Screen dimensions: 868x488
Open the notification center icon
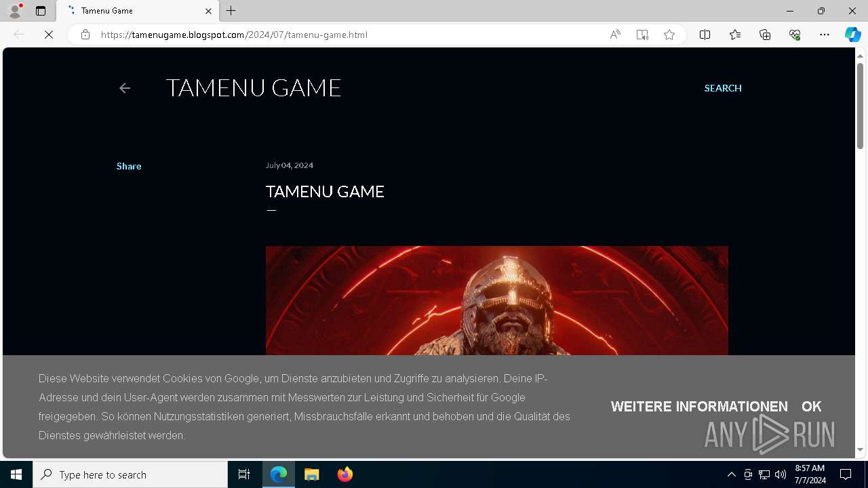pos(846,474)
